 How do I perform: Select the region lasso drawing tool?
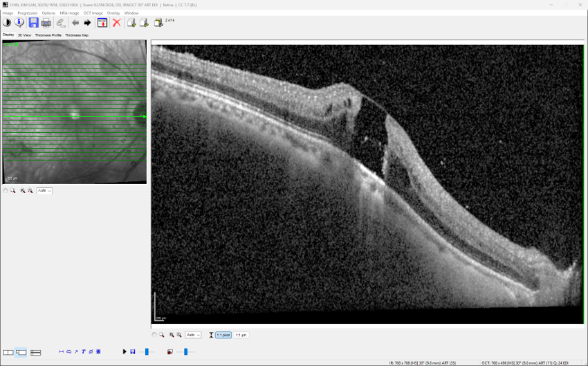(x=68, y=351)
